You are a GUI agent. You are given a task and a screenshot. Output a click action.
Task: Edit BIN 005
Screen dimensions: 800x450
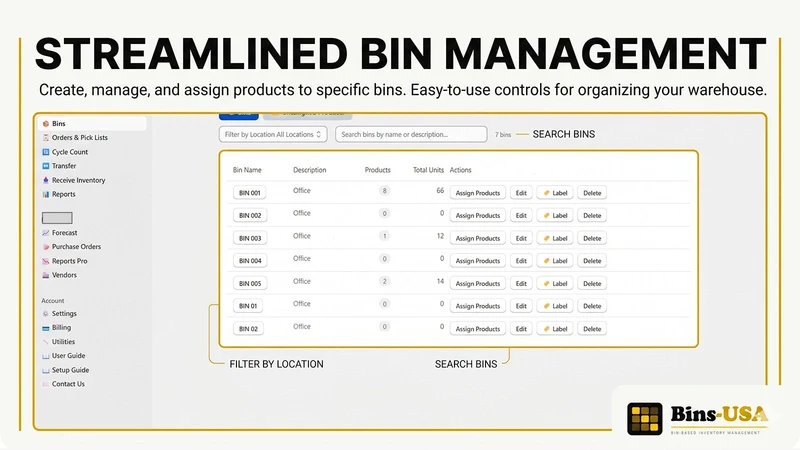click(x=521, y=283)
